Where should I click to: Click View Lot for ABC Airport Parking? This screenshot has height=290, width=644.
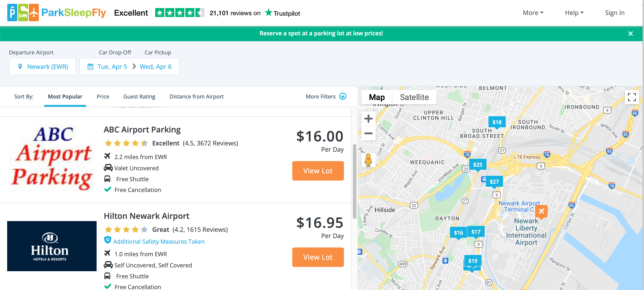(318, 171)
